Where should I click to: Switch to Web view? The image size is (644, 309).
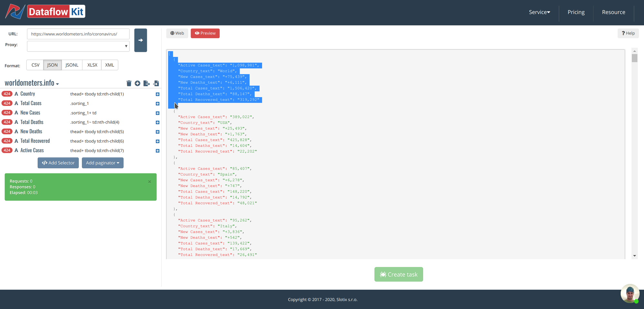[x=177, y=33]
